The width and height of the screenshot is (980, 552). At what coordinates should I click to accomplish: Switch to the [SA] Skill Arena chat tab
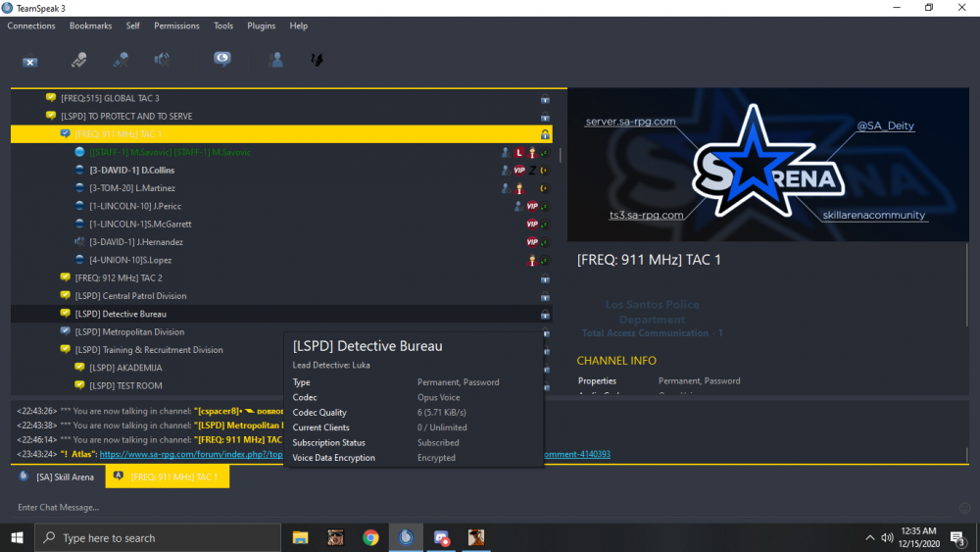(x=57, y=477)
